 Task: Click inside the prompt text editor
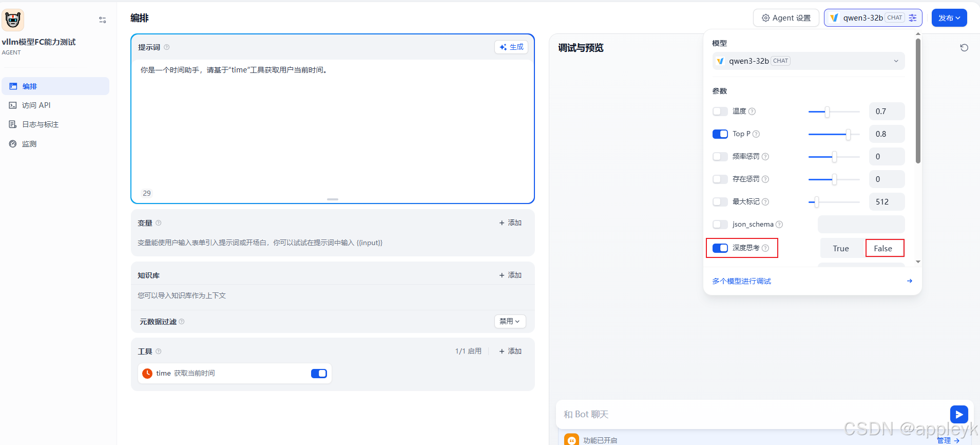point(332,123)
